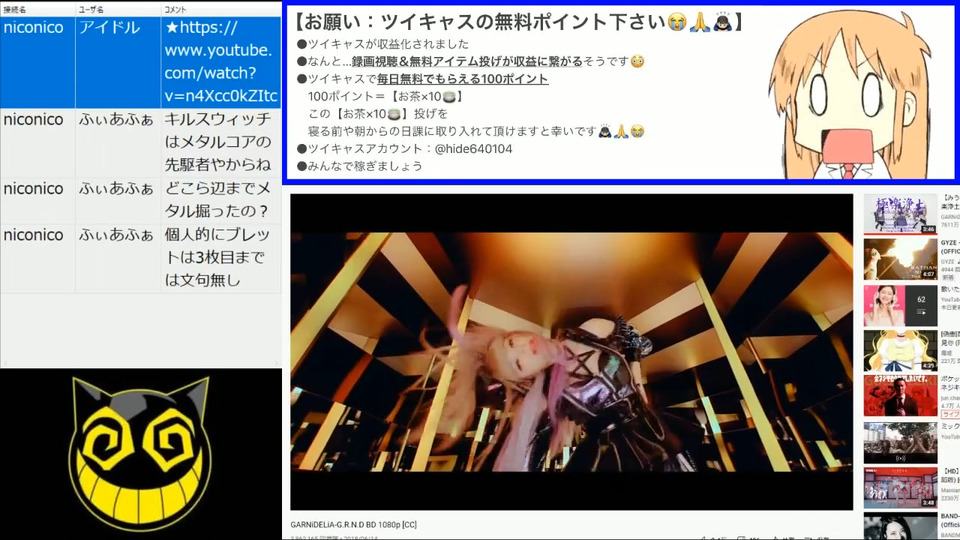The height and width of the screenshot is (540, 960).
Task: Open the blonde anime character thumbnail 4:39
Action: [900, 351]
